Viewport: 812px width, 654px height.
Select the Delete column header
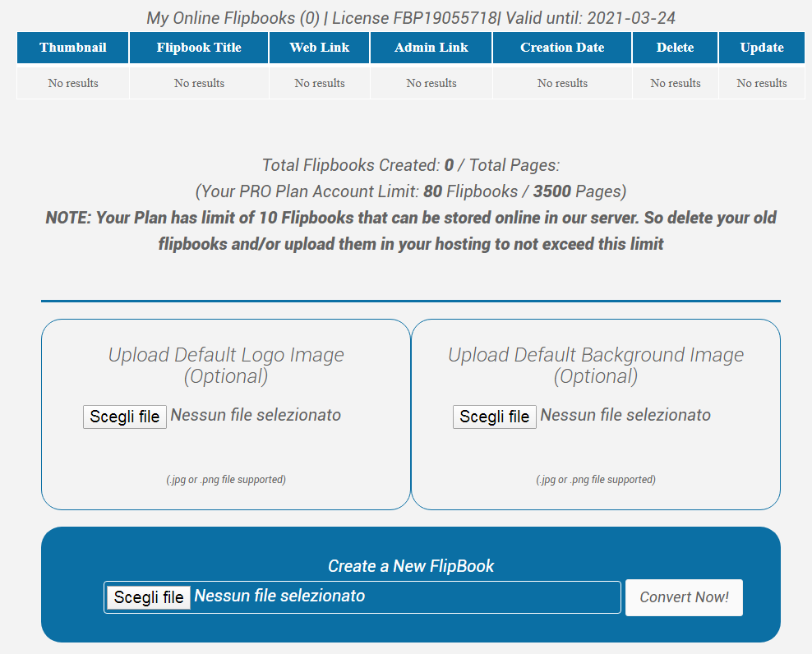click(675, 48)
